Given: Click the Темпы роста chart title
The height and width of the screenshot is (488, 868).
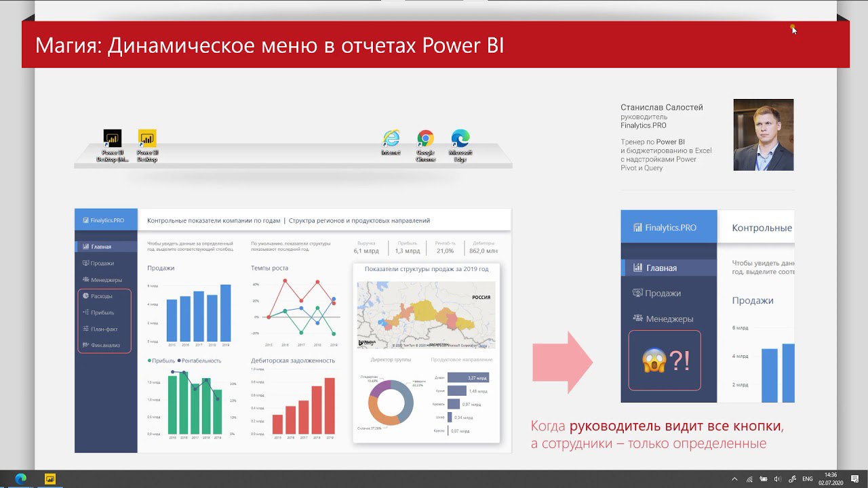Looking at the screenshot, I should pos(269,268).
